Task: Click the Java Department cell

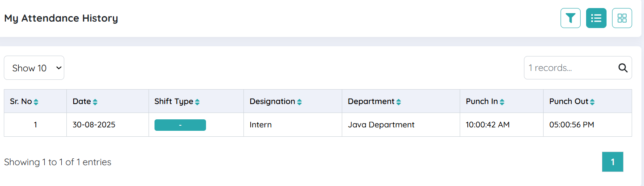Action: (381, 125)
